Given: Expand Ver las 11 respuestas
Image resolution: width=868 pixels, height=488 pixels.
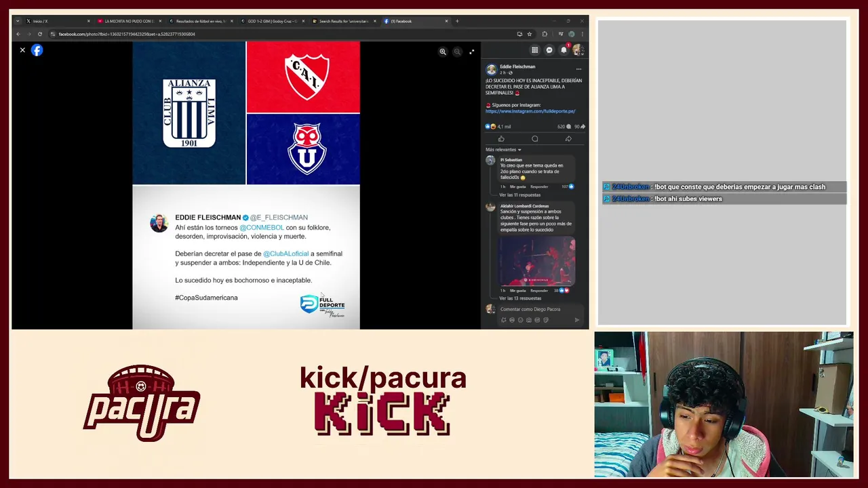Looking at the screenshot, I should pyautogui.click(x=520, y=195).
